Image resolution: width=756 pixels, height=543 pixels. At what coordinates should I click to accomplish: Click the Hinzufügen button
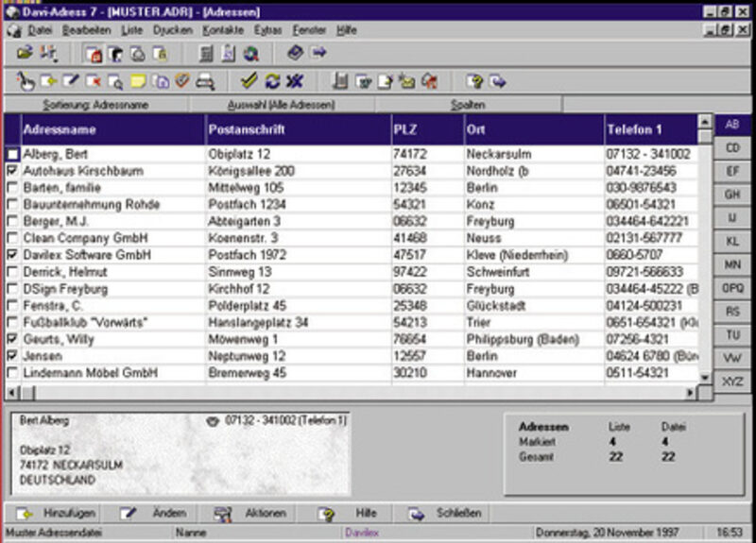point(55,513)
